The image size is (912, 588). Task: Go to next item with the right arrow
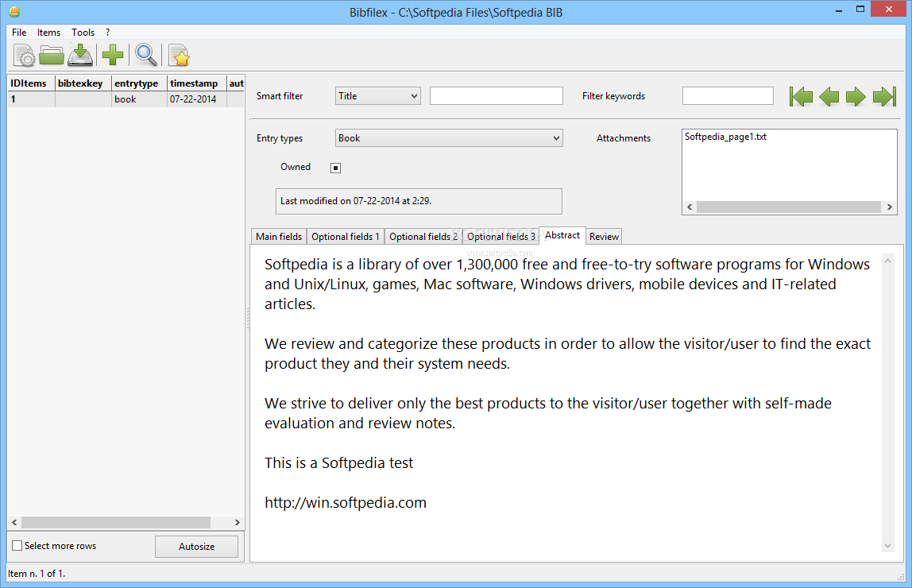(856, 97)
